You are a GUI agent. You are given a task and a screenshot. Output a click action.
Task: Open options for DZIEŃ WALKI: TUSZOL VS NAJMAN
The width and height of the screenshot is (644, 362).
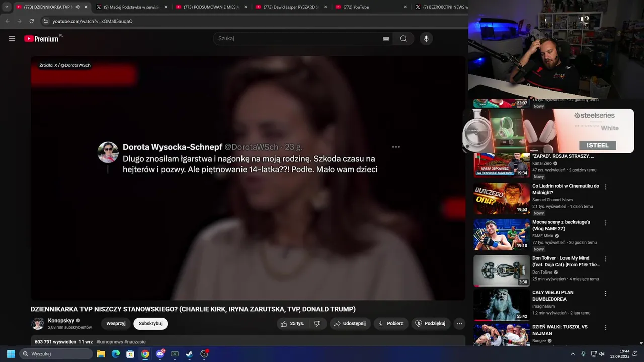(606, 328)
